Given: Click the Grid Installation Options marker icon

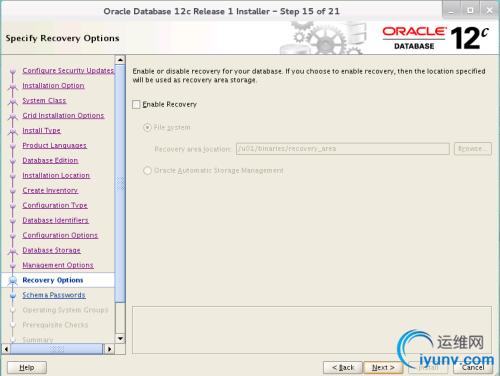Looking at the screenshot, I should click(13, 116).
